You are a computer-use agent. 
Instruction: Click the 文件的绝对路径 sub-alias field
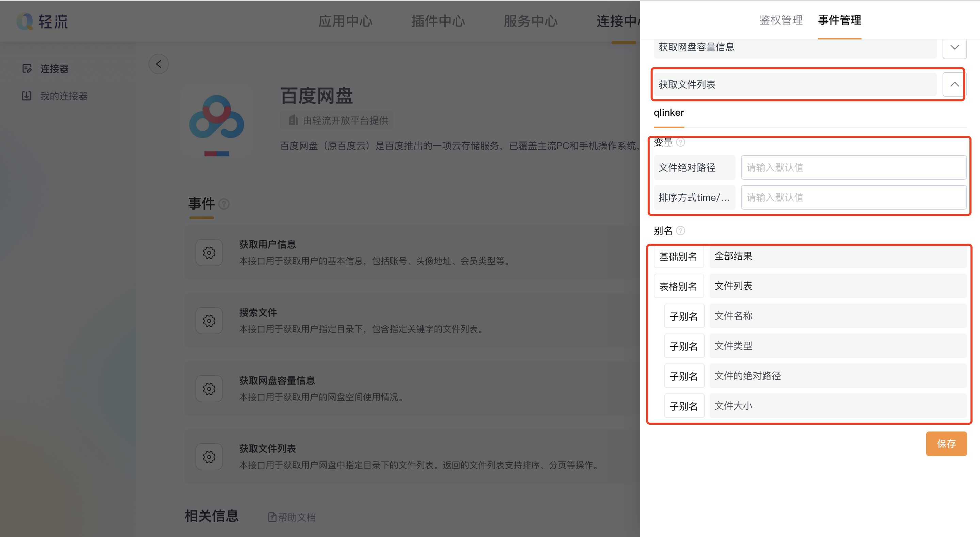(x=838, y=376)
